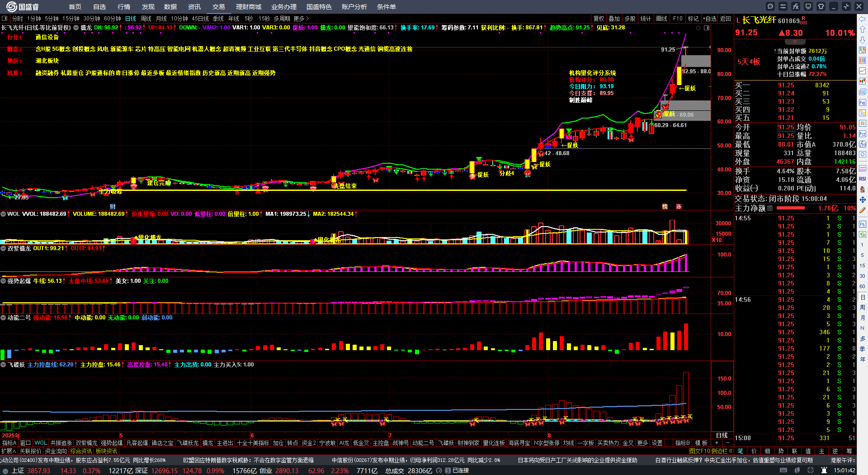Open the candlestick chart sidebar icon

(863, 81)
